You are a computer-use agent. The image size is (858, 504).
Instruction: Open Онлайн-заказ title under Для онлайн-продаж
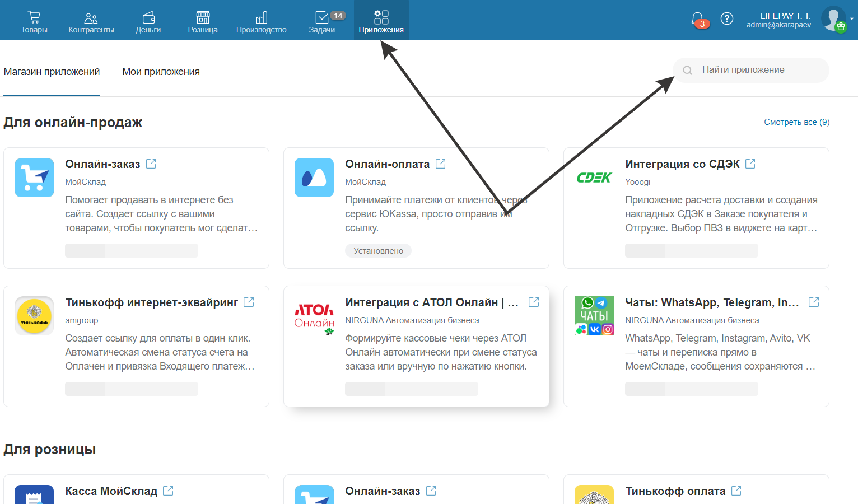coord(102,164)
